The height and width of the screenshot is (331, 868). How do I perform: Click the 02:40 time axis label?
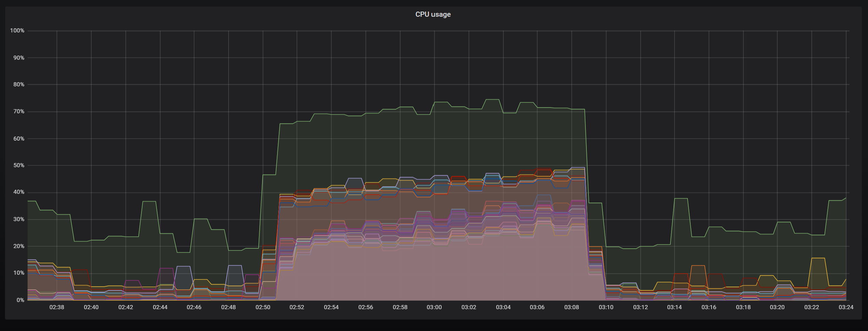point(91,307)
